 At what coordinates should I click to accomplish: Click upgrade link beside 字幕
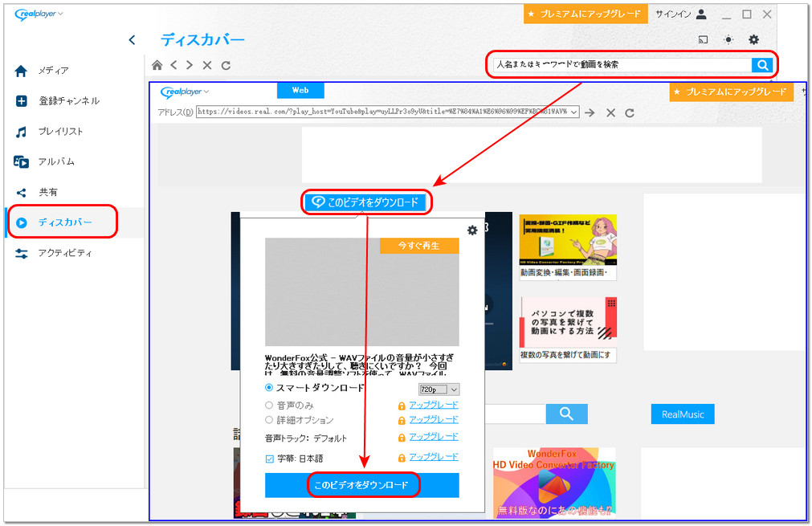[434, 457]
